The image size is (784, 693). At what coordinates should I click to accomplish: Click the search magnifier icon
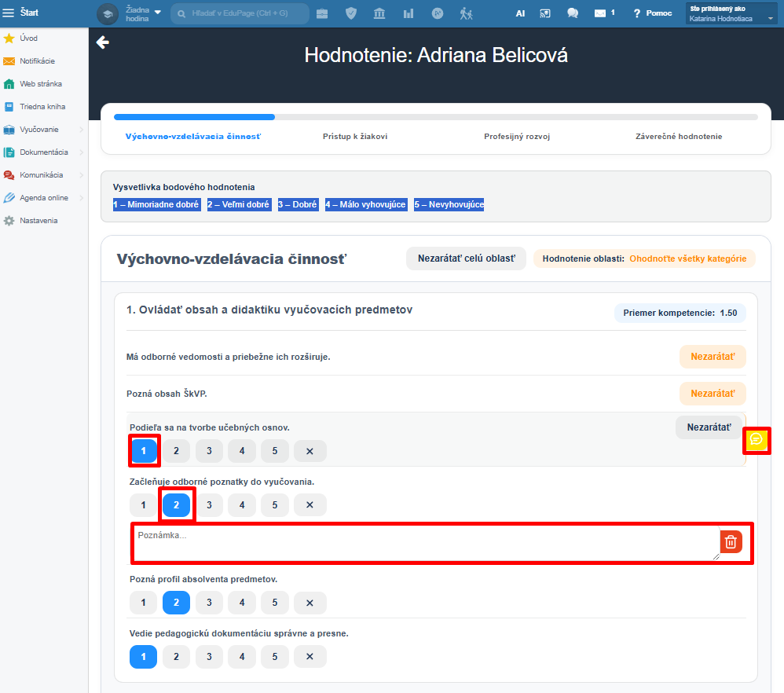[181, 14]
